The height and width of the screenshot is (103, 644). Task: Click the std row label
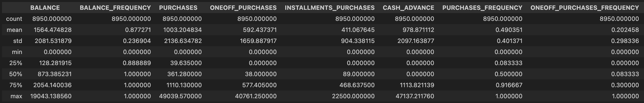[x=18, y=41]
